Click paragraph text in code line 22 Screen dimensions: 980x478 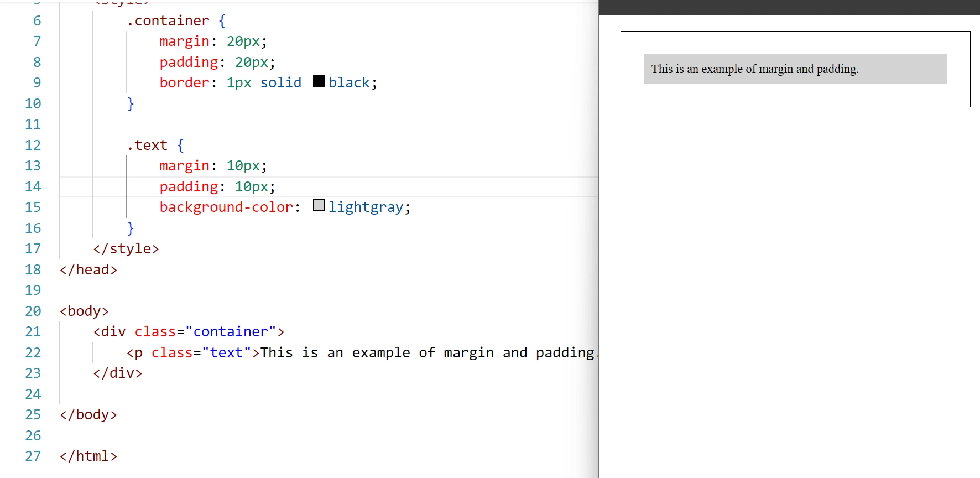coord(429,353)
